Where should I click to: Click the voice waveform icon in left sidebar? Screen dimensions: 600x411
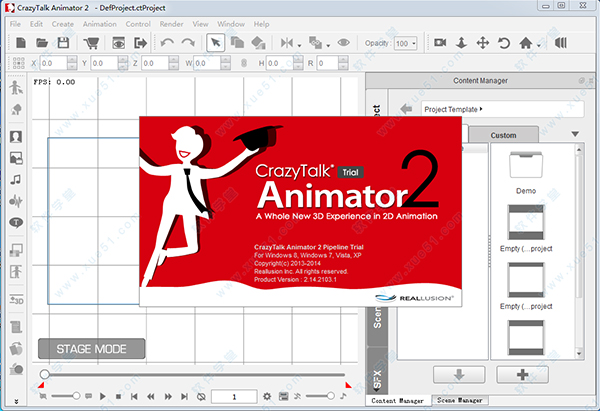pyautogui.click(x=16, y=201)
